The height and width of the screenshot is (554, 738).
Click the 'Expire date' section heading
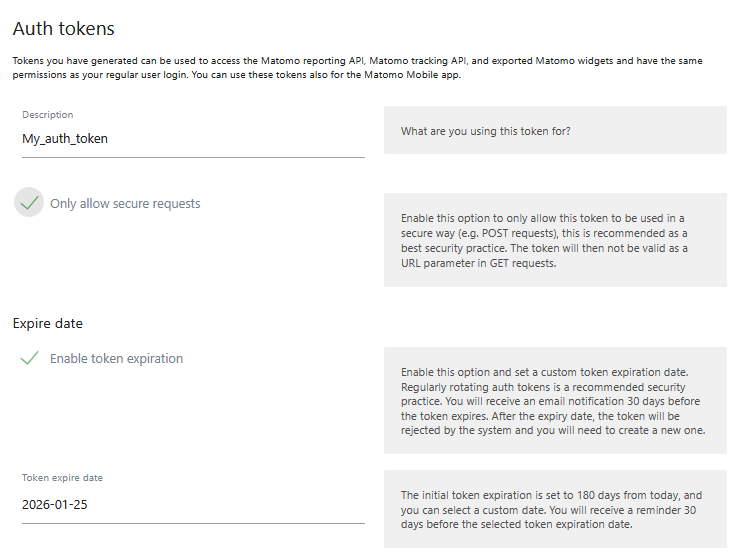[47, 323]
